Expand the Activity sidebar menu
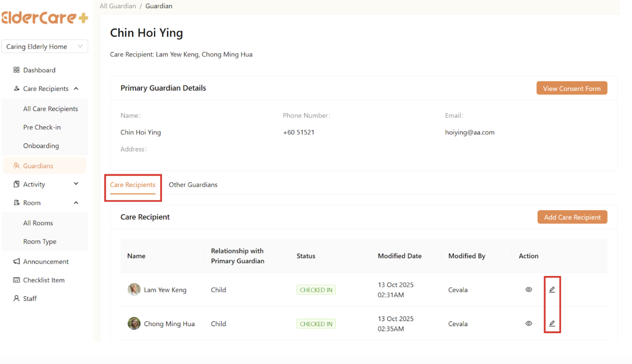 pos(76,184)
